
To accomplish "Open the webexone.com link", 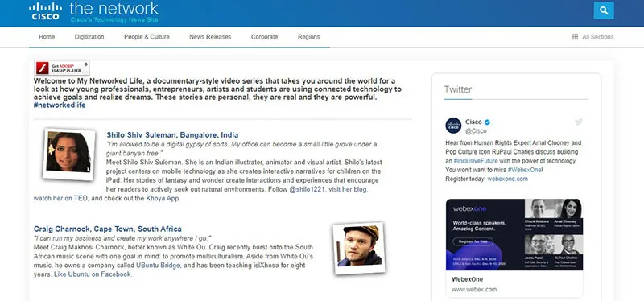I will 508,179.
